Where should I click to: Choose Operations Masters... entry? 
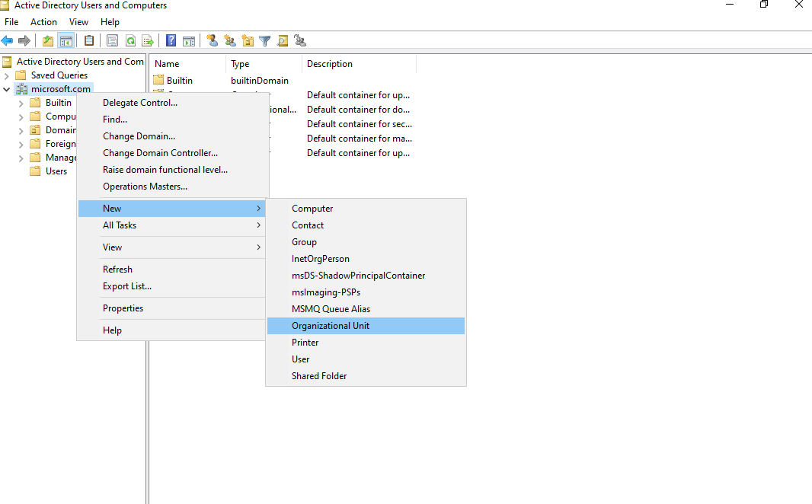pyautogui.click(x=172, y=187)
